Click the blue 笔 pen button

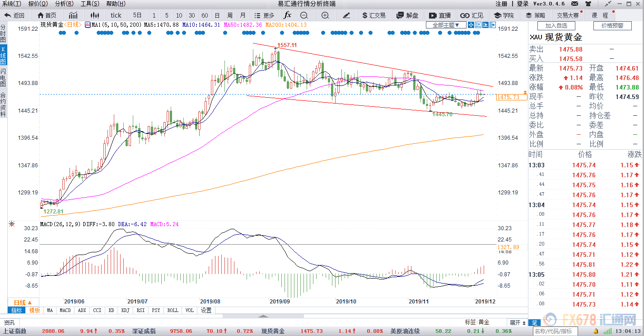pos(534,322)
